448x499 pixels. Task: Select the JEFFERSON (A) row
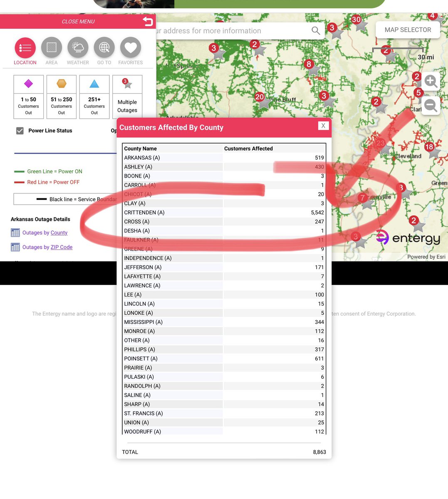coord(224,267)
